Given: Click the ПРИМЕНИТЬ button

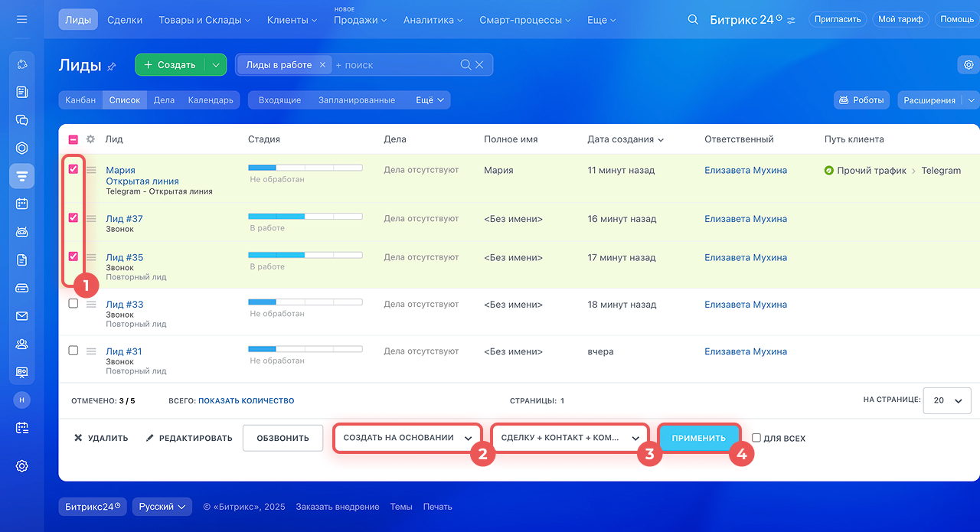Looking at the screenshot, I should tap(698, 438).
